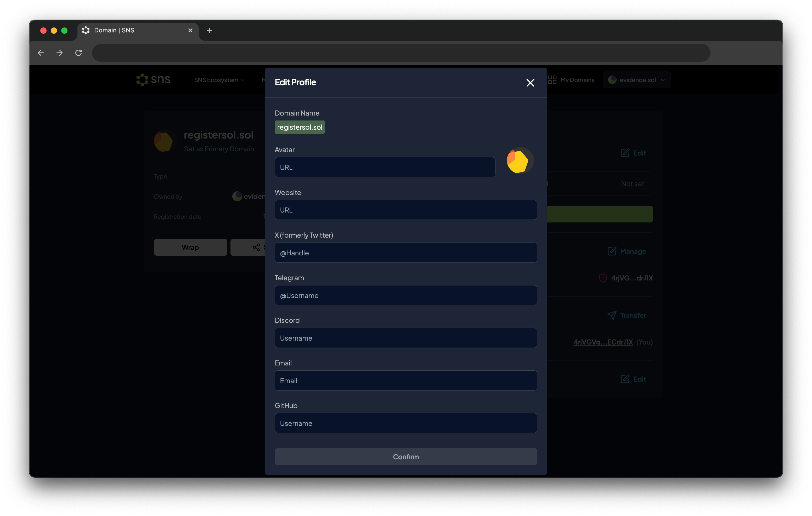Click the avatar preview image in dialog

[x=520, y=160]
